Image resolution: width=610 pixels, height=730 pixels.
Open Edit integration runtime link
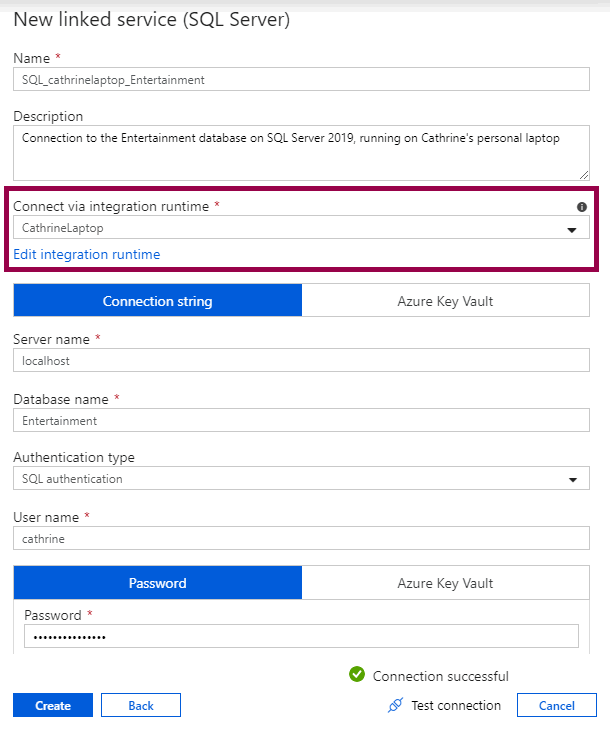pyautogui.click(x=87, y=254)
